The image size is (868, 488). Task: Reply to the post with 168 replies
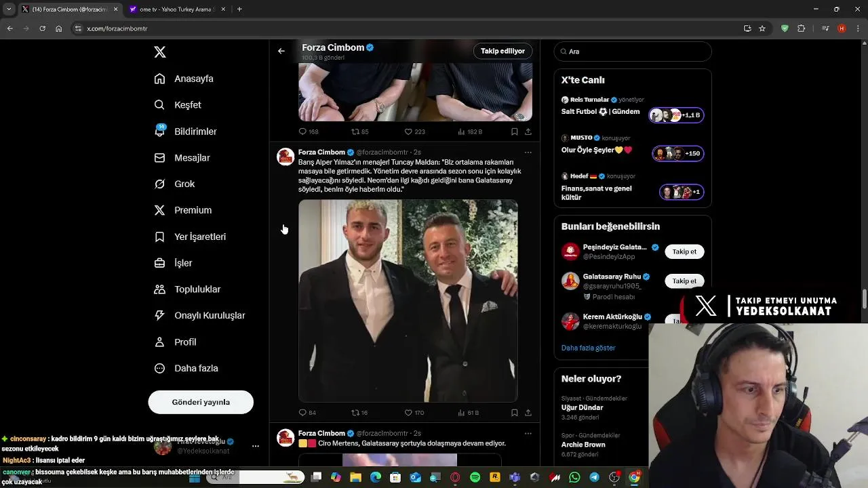pos(309,131)
